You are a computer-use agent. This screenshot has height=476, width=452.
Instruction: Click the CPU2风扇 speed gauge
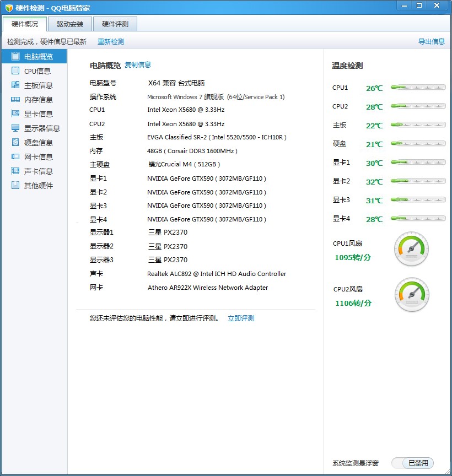(x=412, y=294)
